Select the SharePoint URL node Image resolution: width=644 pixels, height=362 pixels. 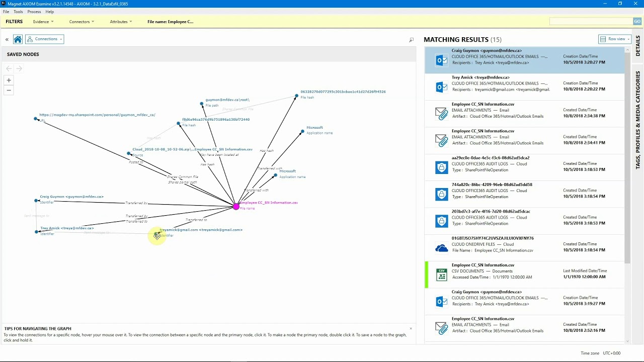[x=36, y=119]
